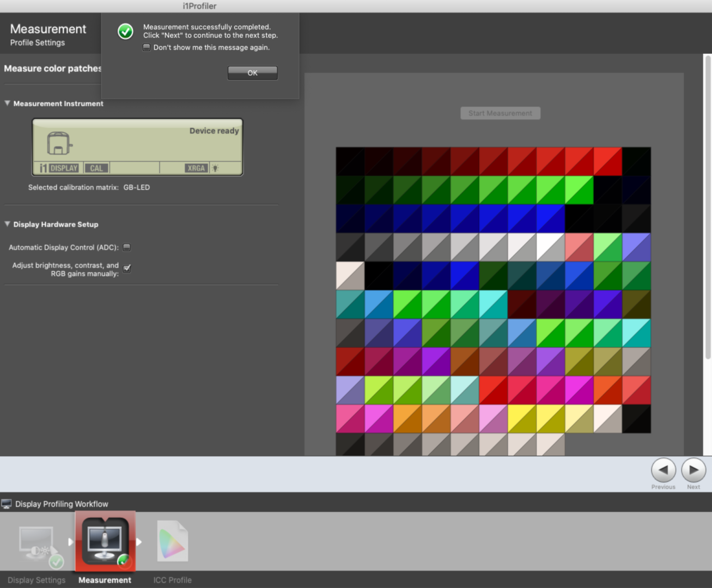
Task: Uncheck adjust brightness and RGB gains manually
Action: (127, 268)
